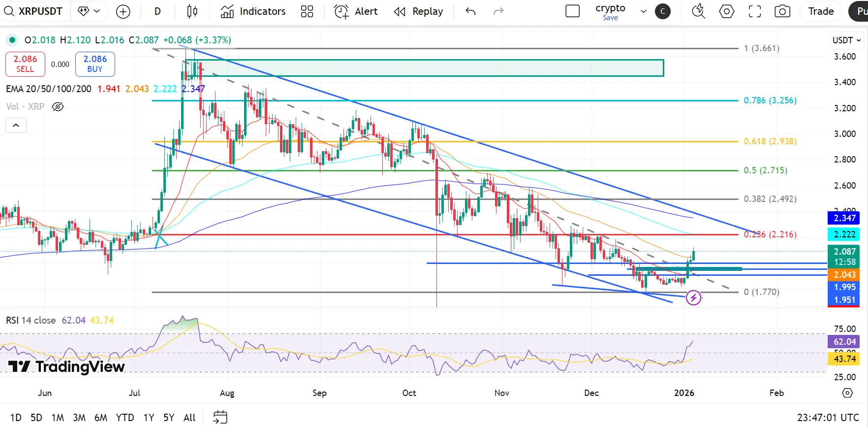Undo the last chart action
Screen dimensions: 868x428
470,11
